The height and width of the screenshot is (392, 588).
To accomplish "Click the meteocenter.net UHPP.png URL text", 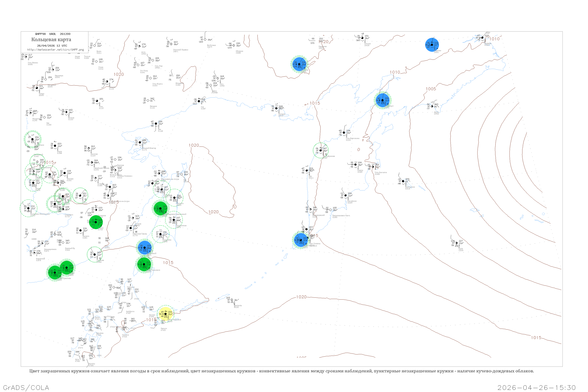I will pyautogui.click(x=55, y=50).
